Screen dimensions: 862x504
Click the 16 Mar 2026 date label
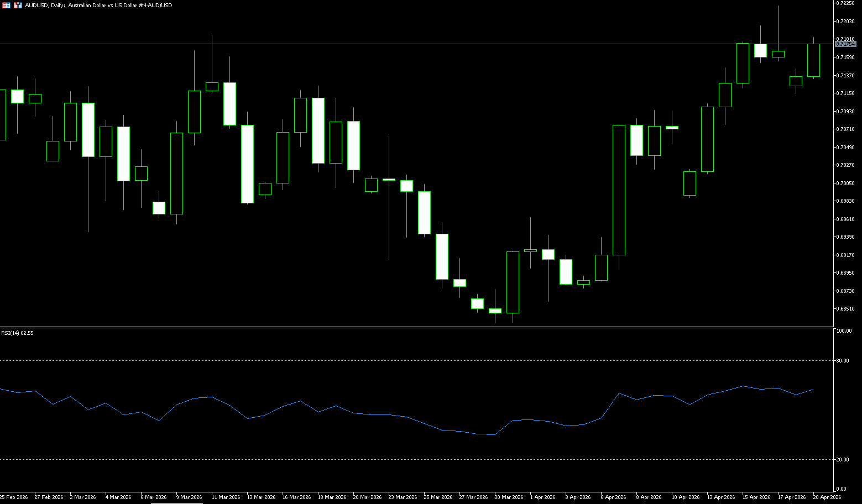296,497
